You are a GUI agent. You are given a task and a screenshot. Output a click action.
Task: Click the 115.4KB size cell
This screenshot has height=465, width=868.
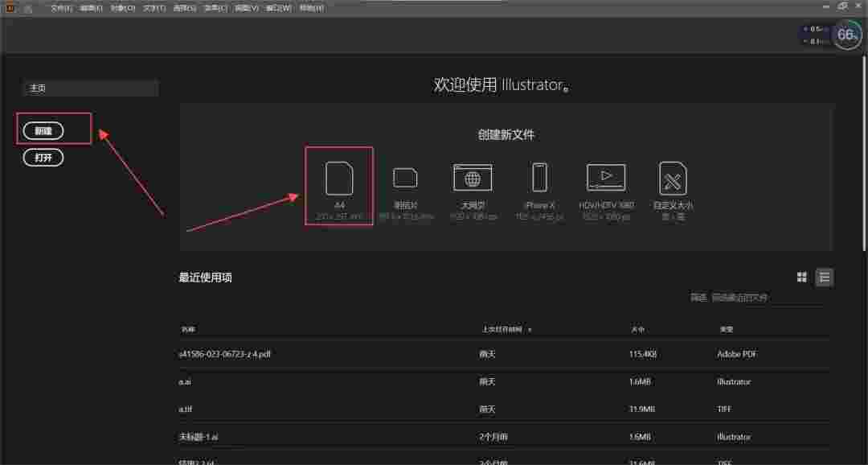(x=643, y=354)
